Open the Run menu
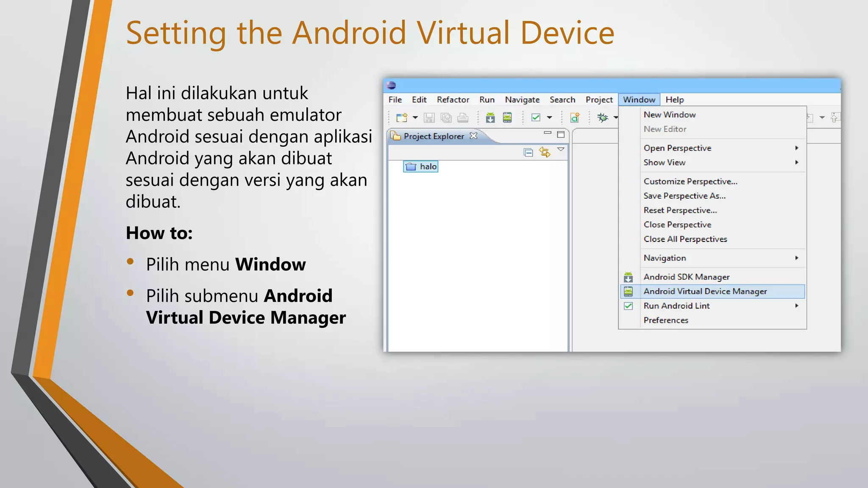Screen dimensions: 868x488 487,100
